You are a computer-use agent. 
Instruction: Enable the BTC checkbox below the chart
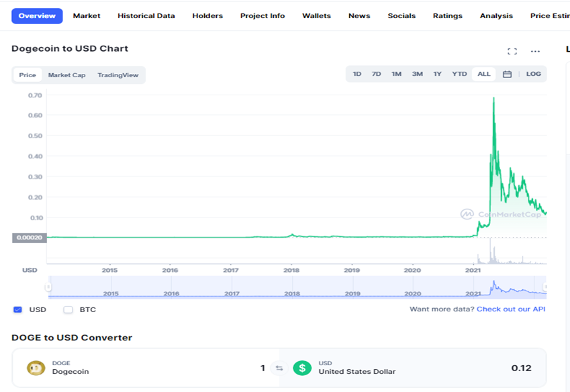(68, 309)
